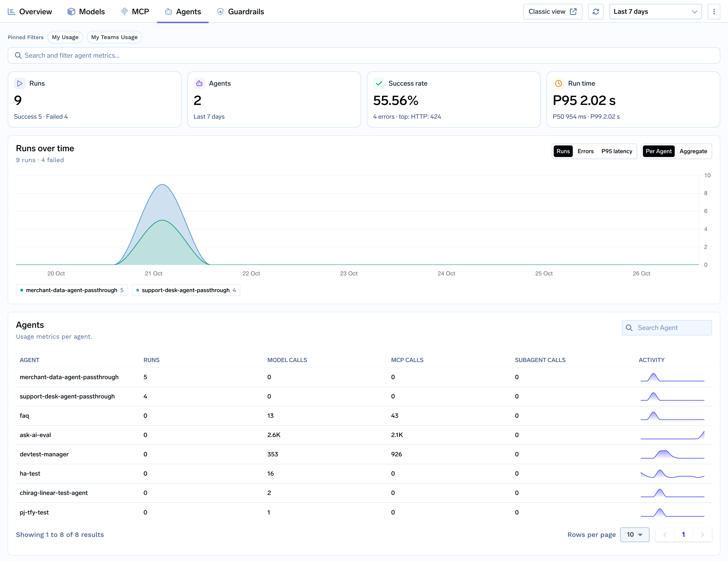Click the MCP paperclip icon
Screen dimensions: 728x561
click(x=124, y=12)
